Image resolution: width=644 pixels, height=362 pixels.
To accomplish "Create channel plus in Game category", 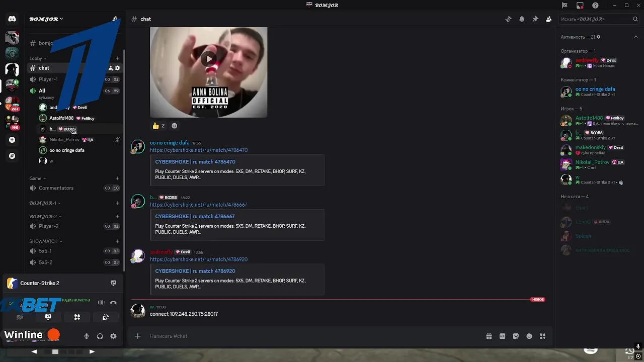I will pos(117,178).
